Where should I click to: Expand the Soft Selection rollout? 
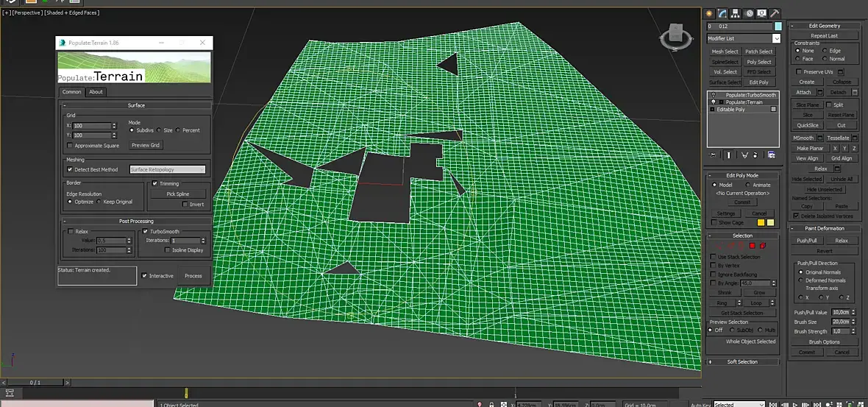coord(742,361)
